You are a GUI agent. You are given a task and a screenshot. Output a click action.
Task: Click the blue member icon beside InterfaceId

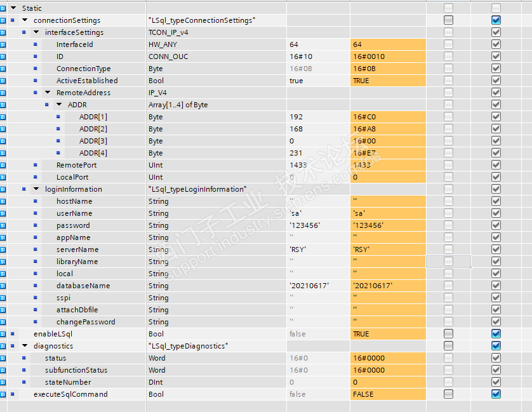coord(36,44)
